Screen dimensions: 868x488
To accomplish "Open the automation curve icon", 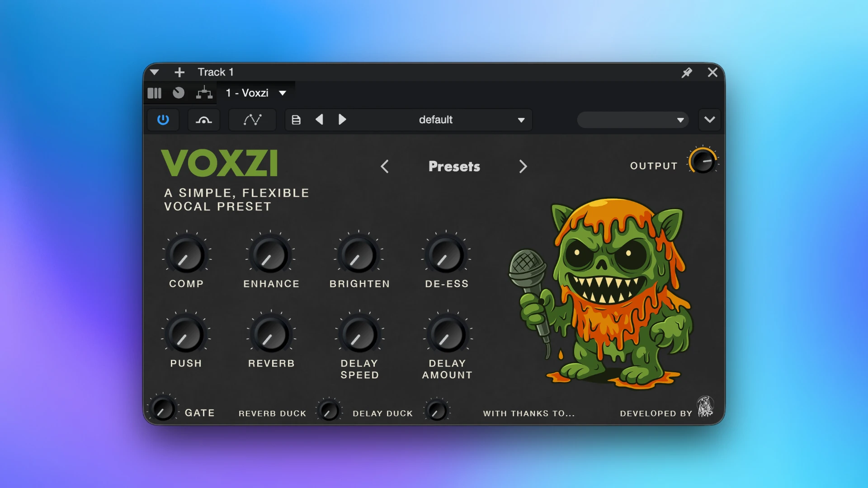I will pos(252,120).
